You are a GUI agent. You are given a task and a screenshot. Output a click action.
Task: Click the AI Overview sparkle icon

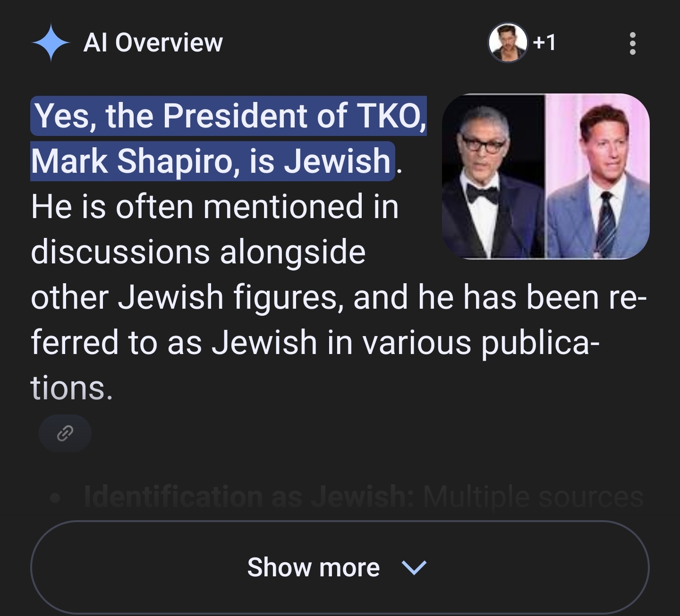(x=51, y=43)
